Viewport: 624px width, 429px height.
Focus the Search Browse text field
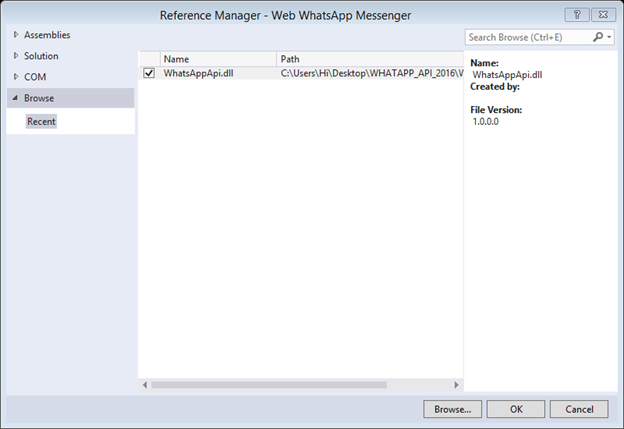[x=527, y=37]
